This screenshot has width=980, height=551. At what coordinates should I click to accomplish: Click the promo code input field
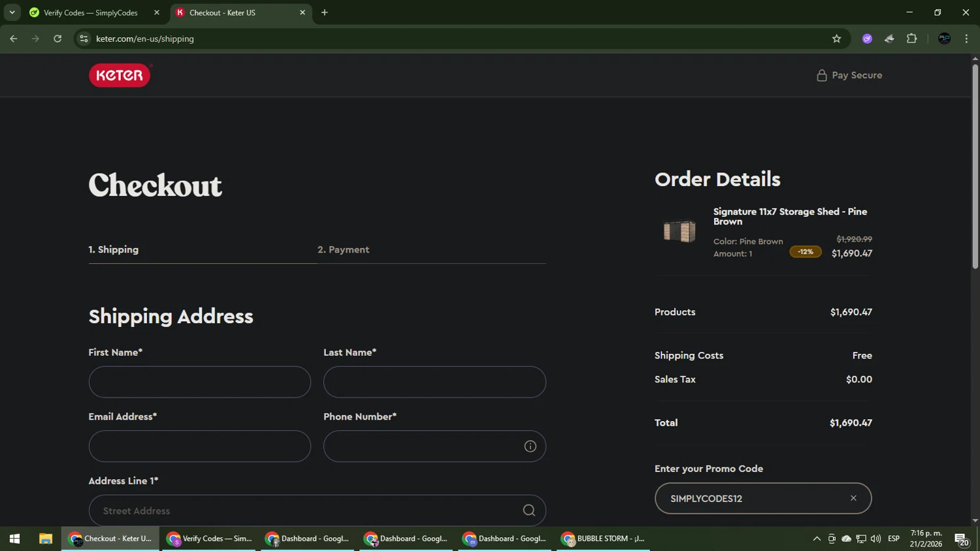[x=763, y=498]
